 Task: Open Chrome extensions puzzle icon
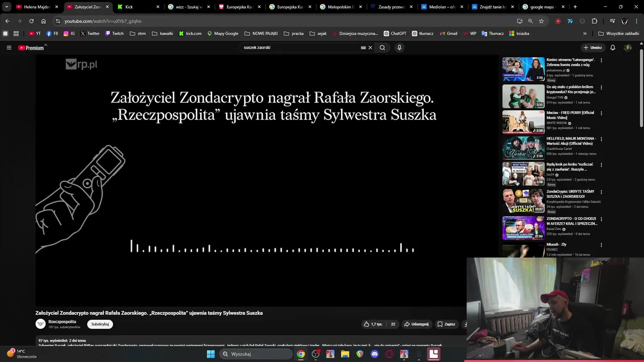(x=595, y=21)
